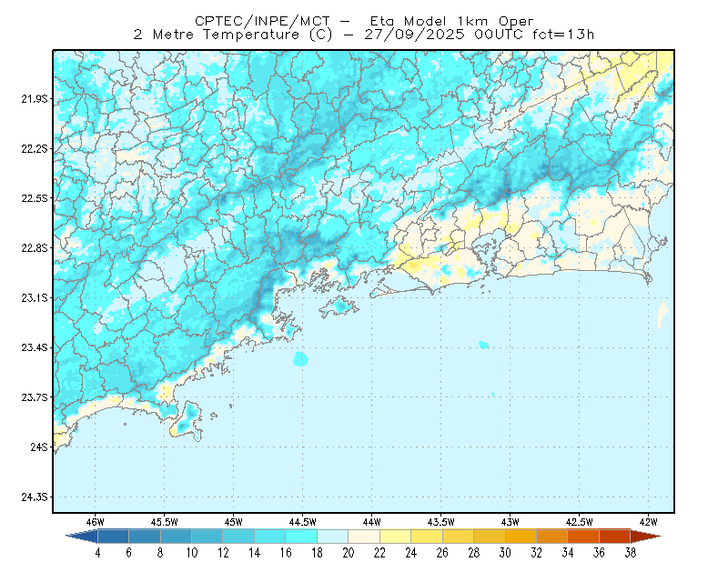Click the 44W longitude axis label

[371, 522]
